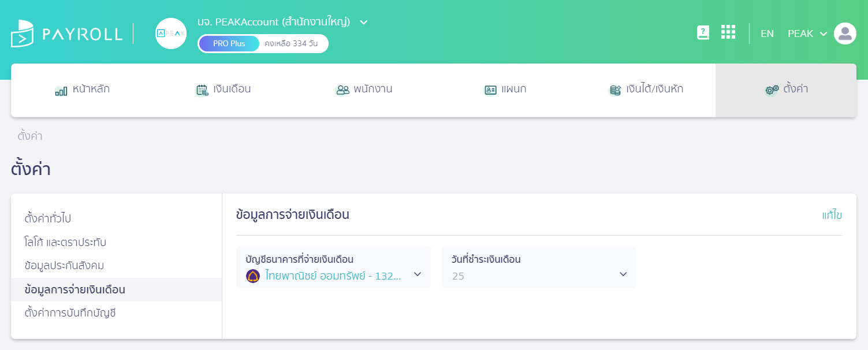Click the user profile avatar icon
The width and height of the screenshot is (868, 350).
point(845,33)
